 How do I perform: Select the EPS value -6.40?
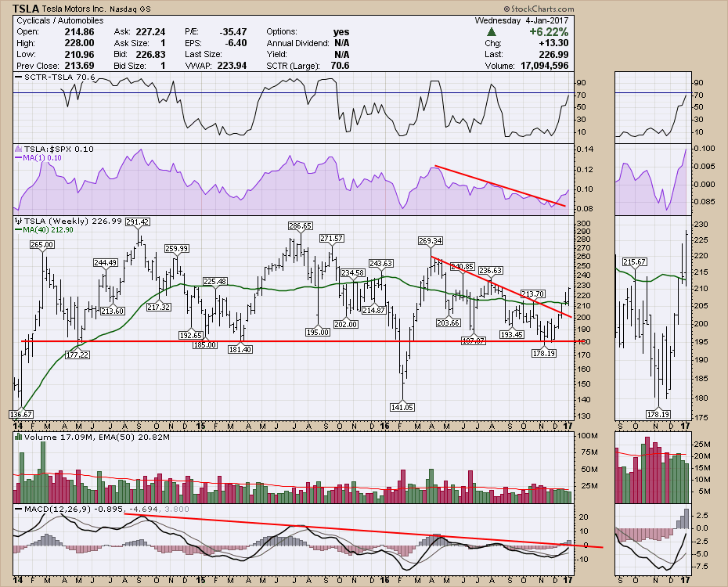(x=236, y=43)
